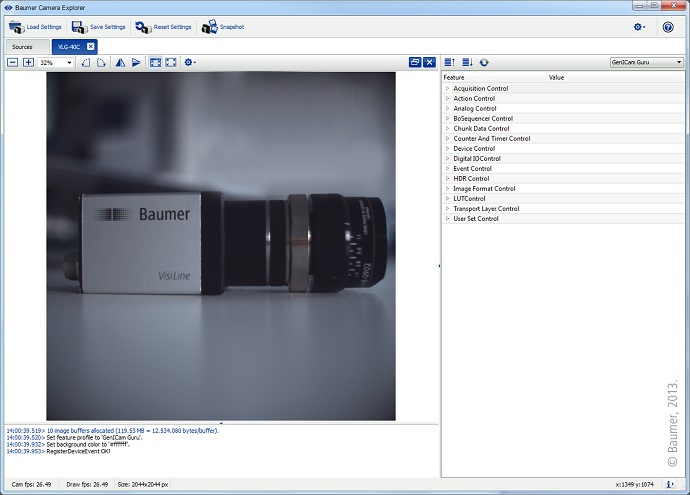This screenshot has height=495, width=690.
Task: Select User Set Control row
Action: 563,219
